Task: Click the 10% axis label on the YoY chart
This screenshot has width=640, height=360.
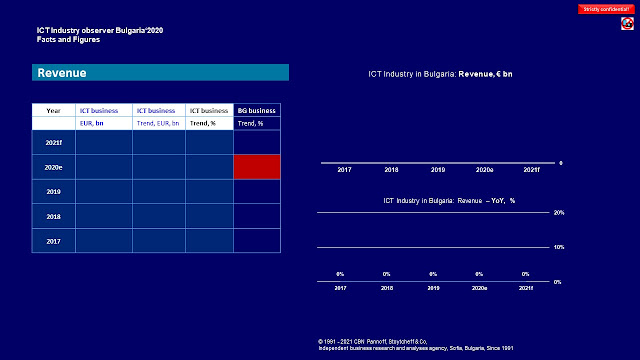Action: [x=559, y=247]
